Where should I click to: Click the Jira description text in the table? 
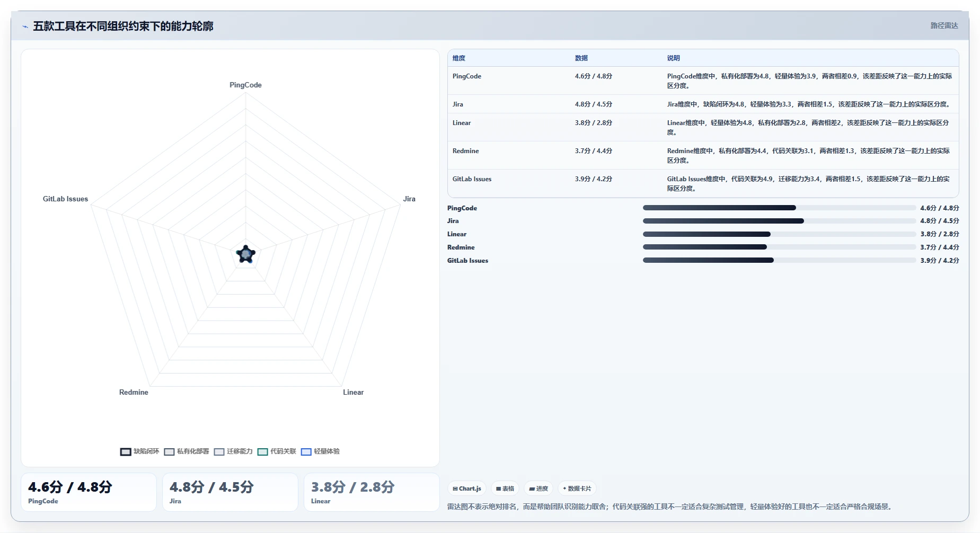coord(809,104)
